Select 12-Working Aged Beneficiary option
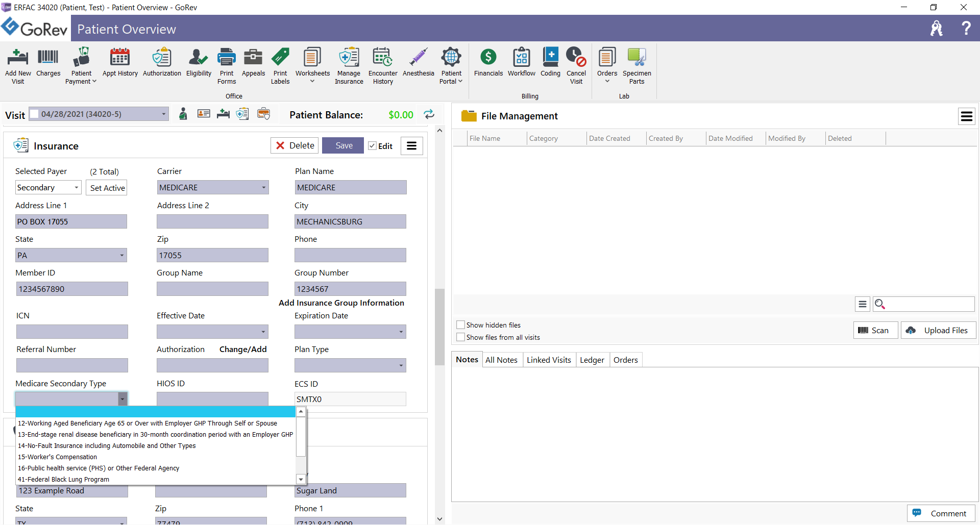Screen dimensions: 980x525 [156, 423]
